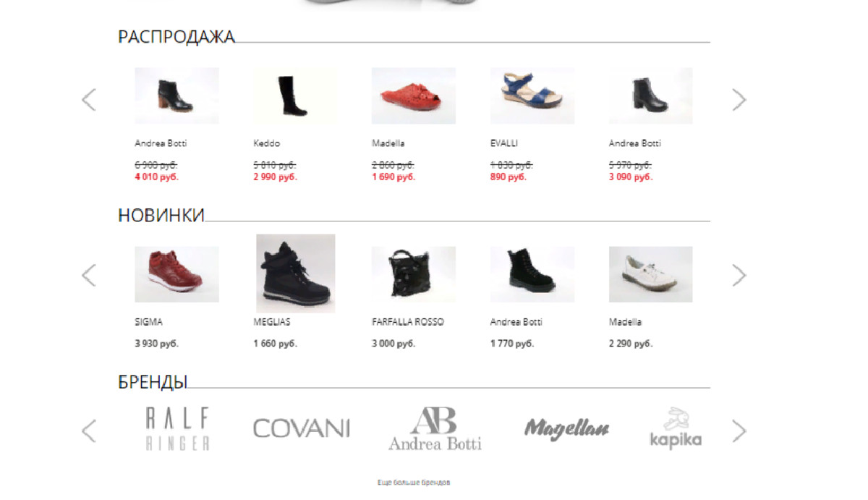Open the Ralf Ringer brand logo
Viewport: 868px width, 500px height.
click(177, 429)
